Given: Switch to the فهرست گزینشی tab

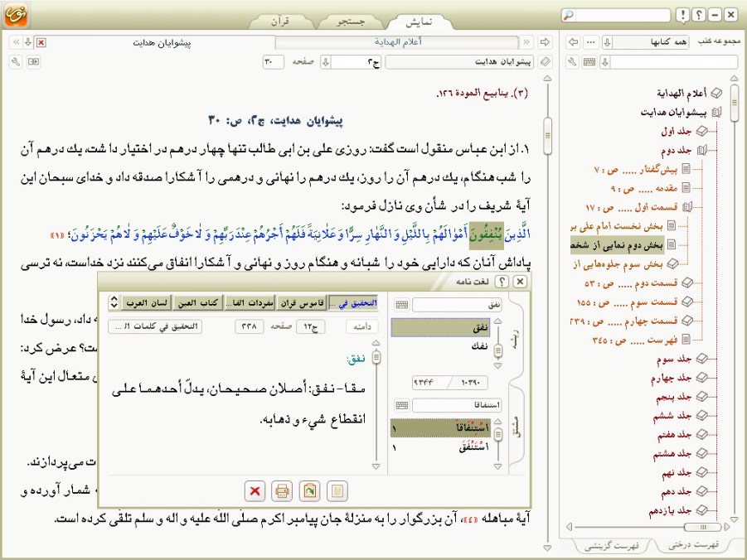Looking at the screenshot, I should [611, 545].
